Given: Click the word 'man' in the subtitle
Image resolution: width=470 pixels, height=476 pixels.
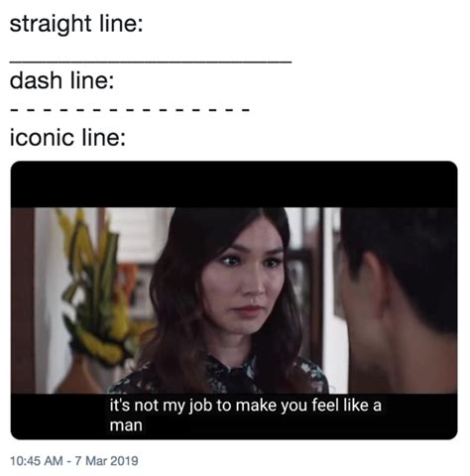Looking at the screenshot, I should [x=126, y=425].
